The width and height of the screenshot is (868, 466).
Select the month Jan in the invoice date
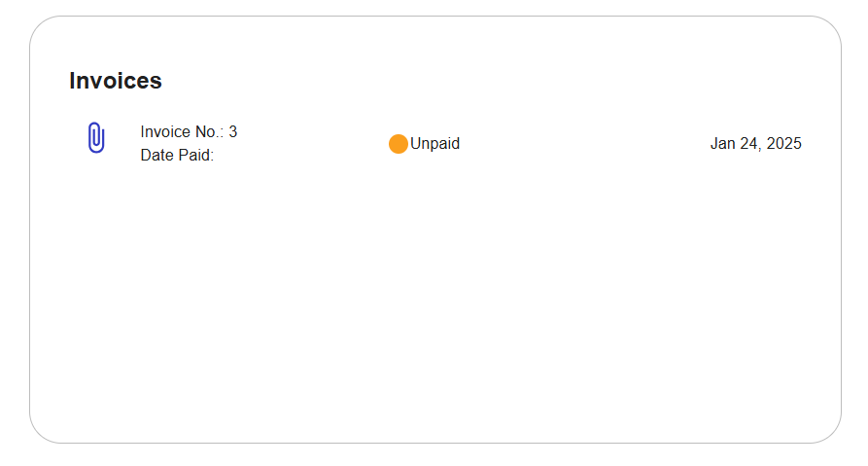[x=723, y=144]
